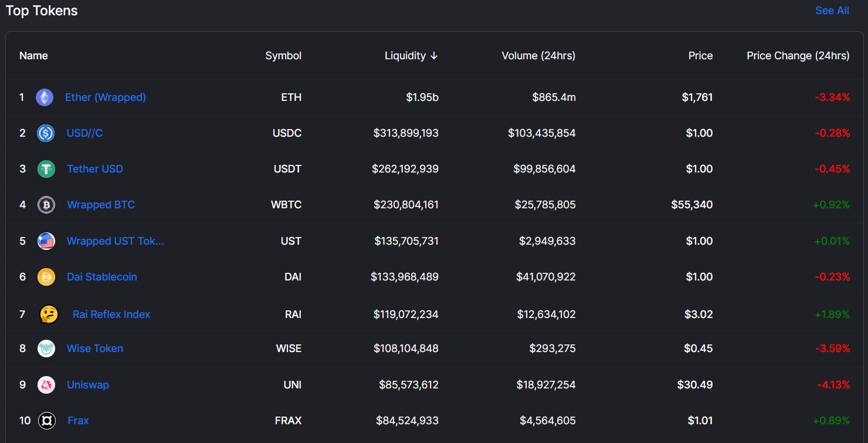Select the Frax token name
The height and width of the screenshot is (443, 868).
pos(78,421)
